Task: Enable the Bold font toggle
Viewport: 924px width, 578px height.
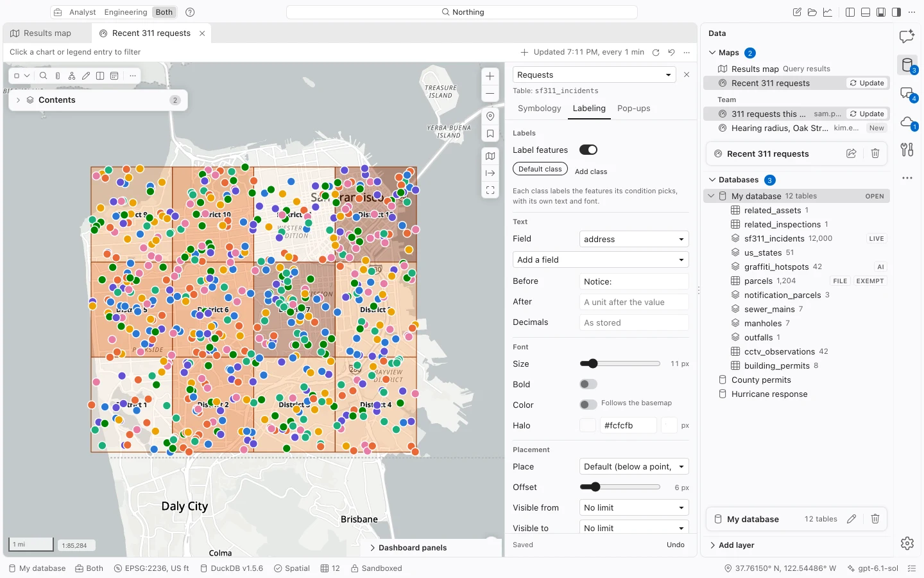Action: (x=588, y=384)
